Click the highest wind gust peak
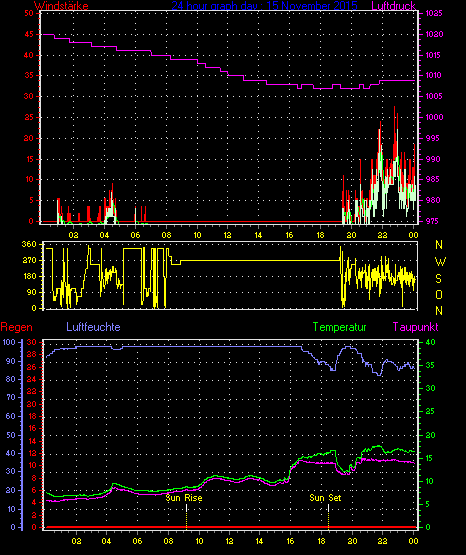This screenshot has width=466, height=555. 395,108
